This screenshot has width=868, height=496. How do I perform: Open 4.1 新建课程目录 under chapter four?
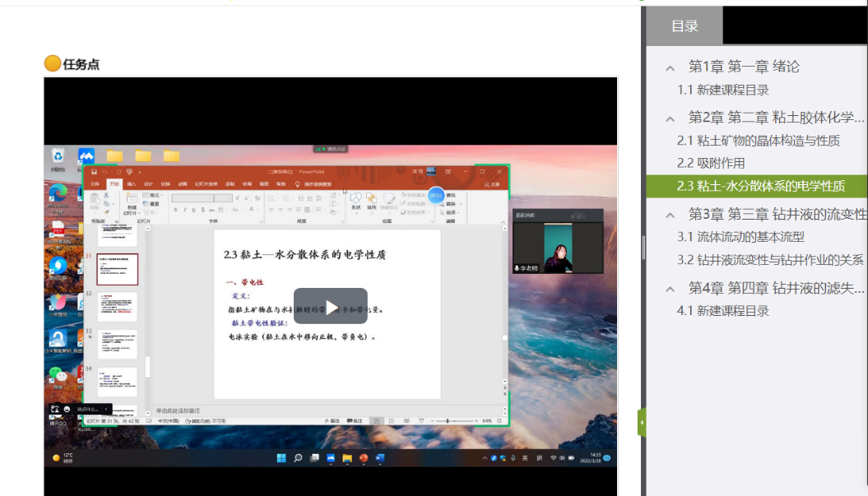point(722,310)
